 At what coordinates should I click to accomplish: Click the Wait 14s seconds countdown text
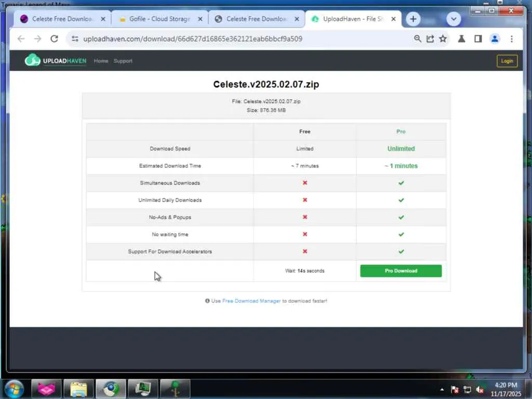click(304, 271)
